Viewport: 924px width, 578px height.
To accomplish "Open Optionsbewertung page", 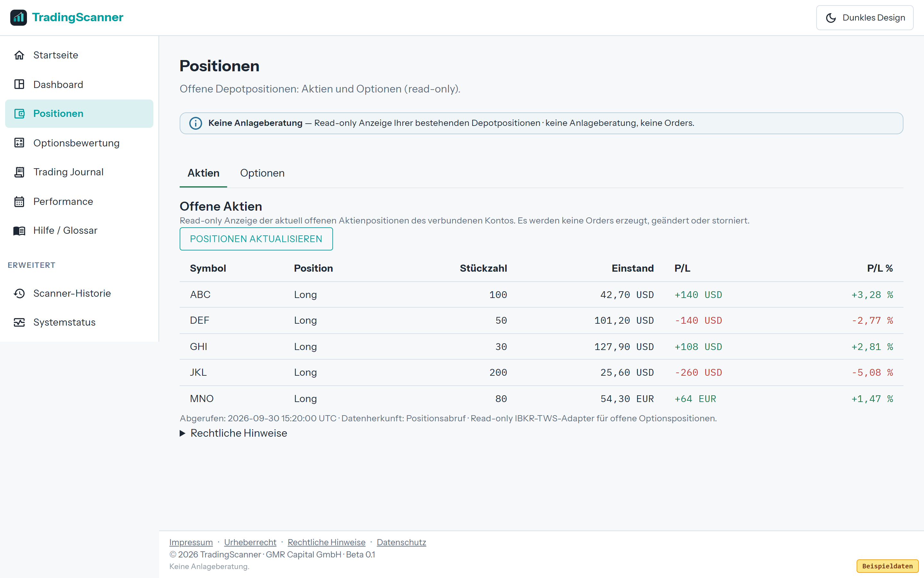I will click(79, 143).
